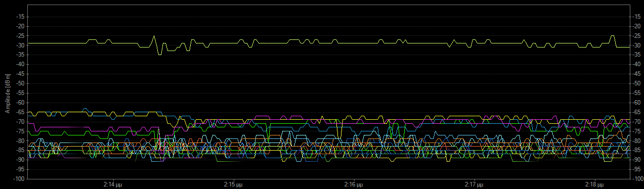
Task: Select the 2:17 μμ time axis label
Action: coord(474,185)
